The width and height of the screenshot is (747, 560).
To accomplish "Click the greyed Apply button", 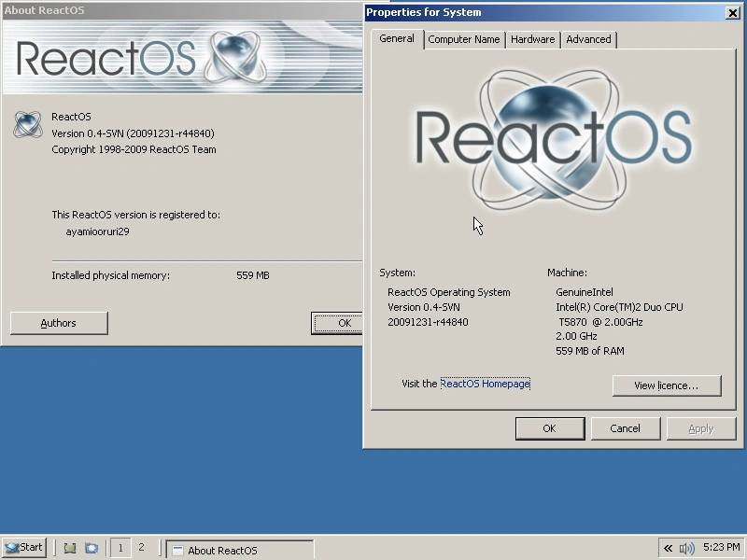I will click(x=701, y=428).
